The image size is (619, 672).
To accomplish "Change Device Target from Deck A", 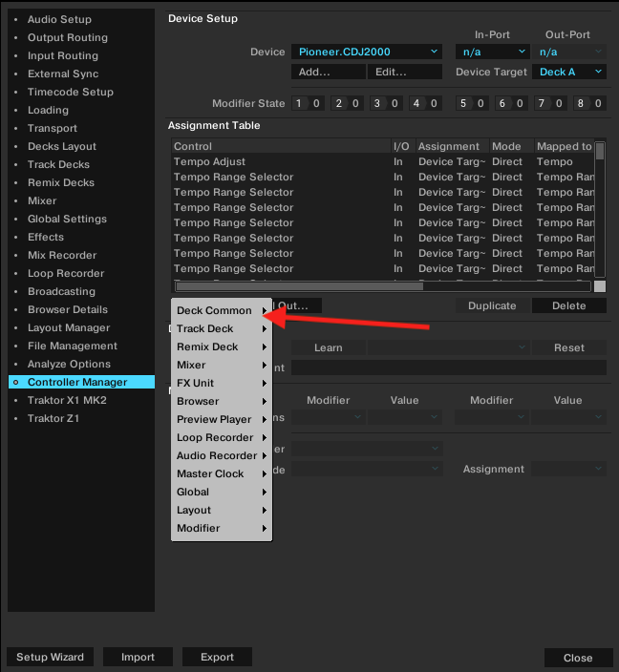I will coord(570,72).
